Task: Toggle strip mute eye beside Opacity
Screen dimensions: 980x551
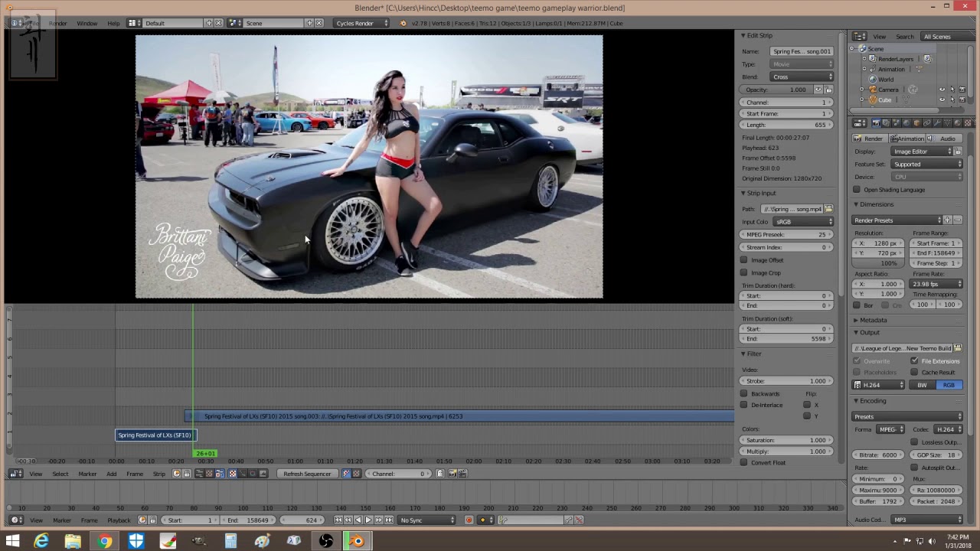Action: click(x=818, y=90)
